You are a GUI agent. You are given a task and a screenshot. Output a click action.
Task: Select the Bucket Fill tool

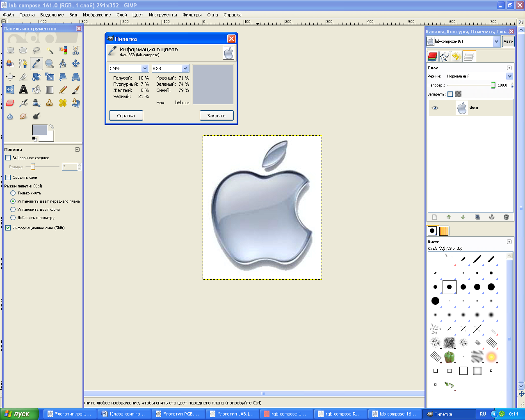[x=37, y=90]
